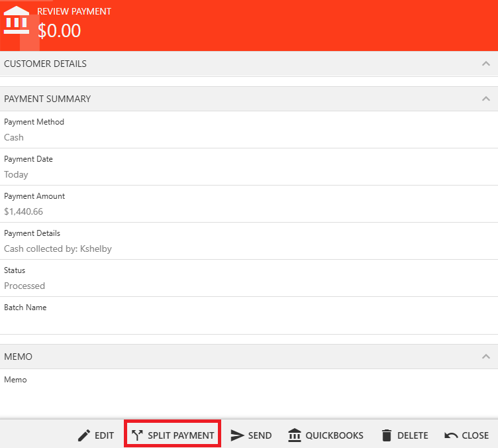Click the MEMO header title

coord(18,357)
